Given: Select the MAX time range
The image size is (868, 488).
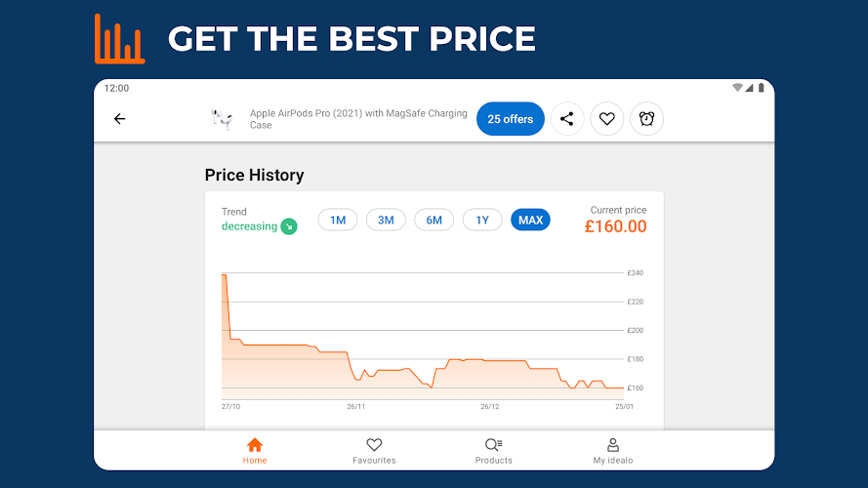Looking at the screenshot, I should pyautogui.click(x=530, y=221).
